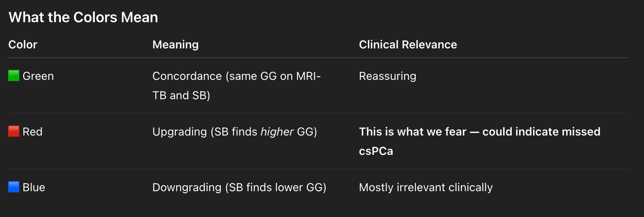This screenshot has height=217, width=644.
Task: Click the 'Meaning' column header
Action: click(x=176, y=44)
